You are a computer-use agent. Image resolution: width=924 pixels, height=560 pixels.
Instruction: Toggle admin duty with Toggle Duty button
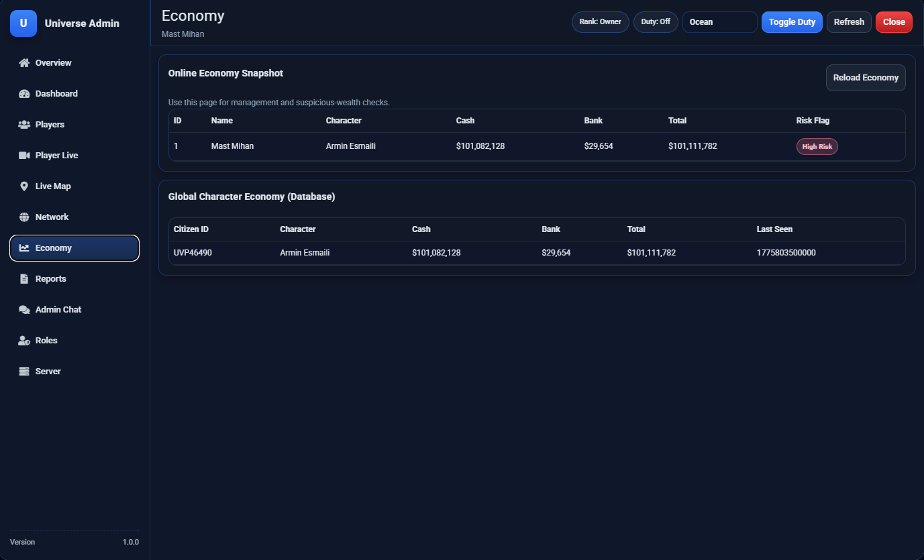pos(792,22)
